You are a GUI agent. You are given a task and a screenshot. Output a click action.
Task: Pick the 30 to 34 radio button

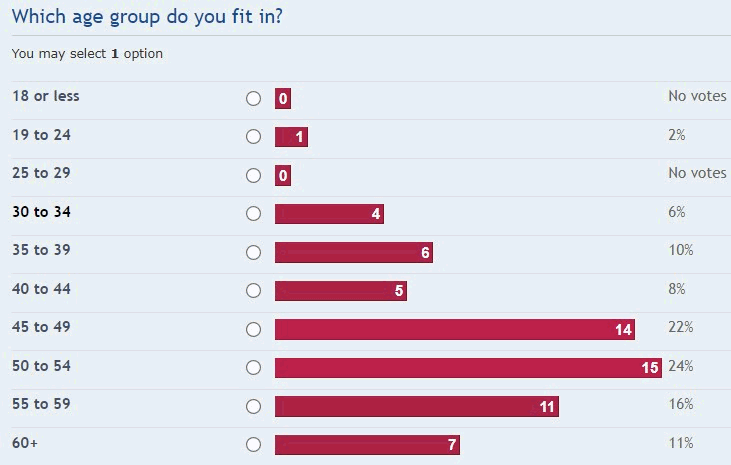point(253,214)
